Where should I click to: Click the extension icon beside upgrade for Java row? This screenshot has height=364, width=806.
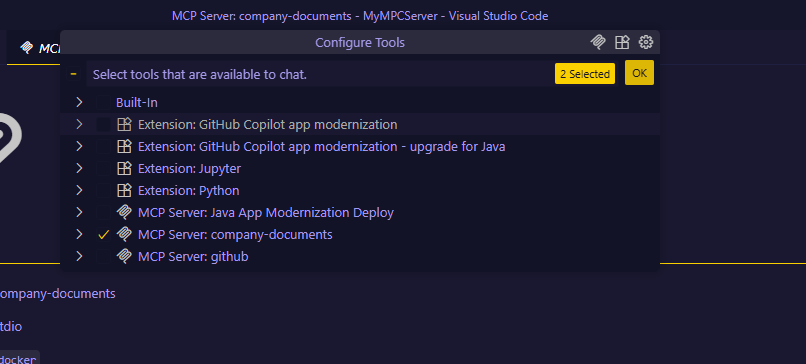pos(124,147)
